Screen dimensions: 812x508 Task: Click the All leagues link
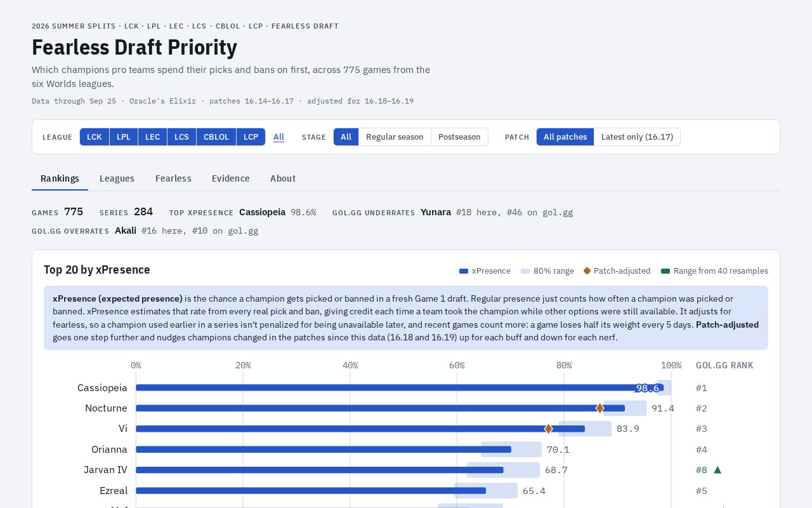click(278, 137)
